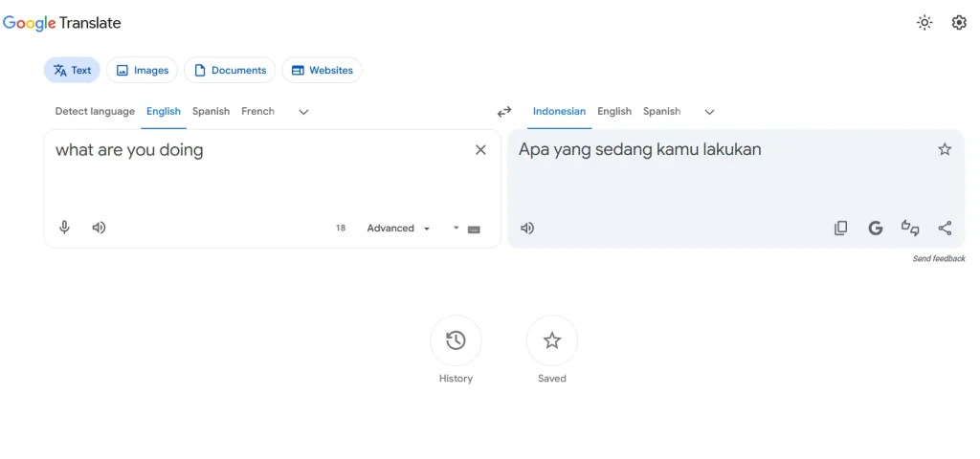Image resolution: width=980 pixels, height=459 pixels.
Task: Click the character count 18
Action: click(x=341, y=228)
